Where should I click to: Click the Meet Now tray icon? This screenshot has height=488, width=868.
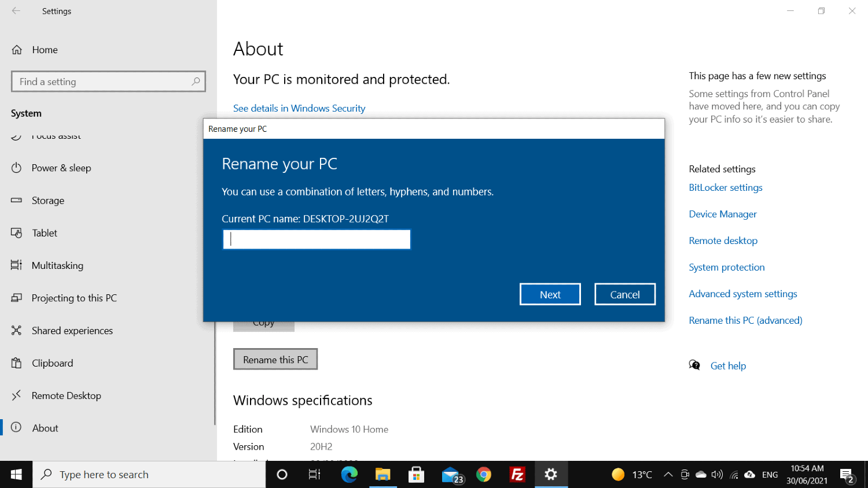click(x=685, y=475)
